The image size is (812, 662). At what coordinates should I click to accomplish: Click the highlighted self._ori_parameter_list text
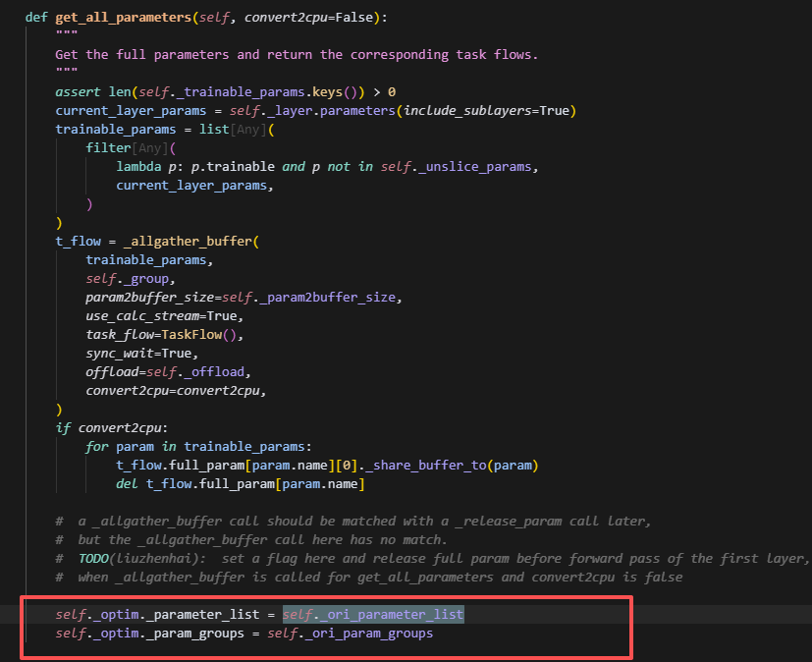point(373,615)
